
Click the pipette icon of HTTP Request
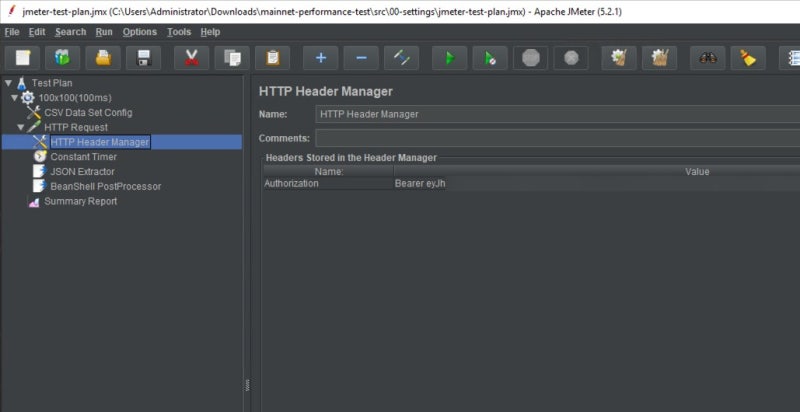coord(34,127)
